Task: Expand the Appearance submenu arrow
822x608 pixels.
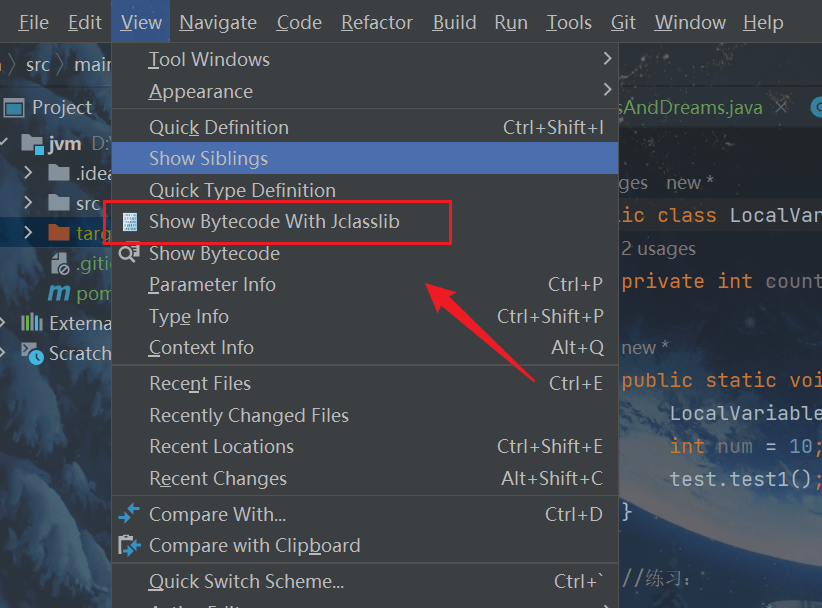Action: [x=607, y=91]
